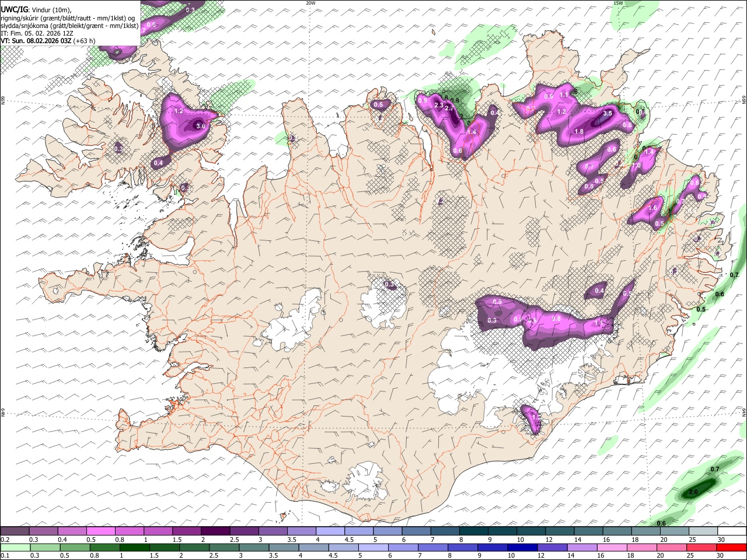Viewport: 747px width, 560px height.
Task: Click the grey-green 3 swatch in bottom legend row
Action: click(x=254, y=547)
